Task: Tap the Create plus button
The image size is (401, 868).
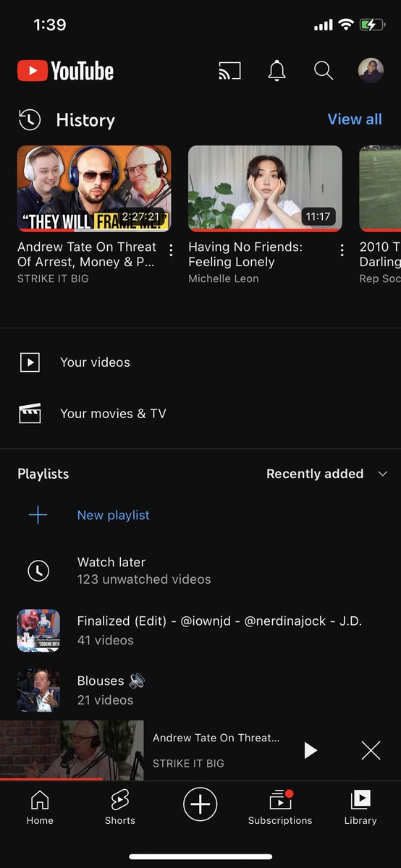Action: 200,804
